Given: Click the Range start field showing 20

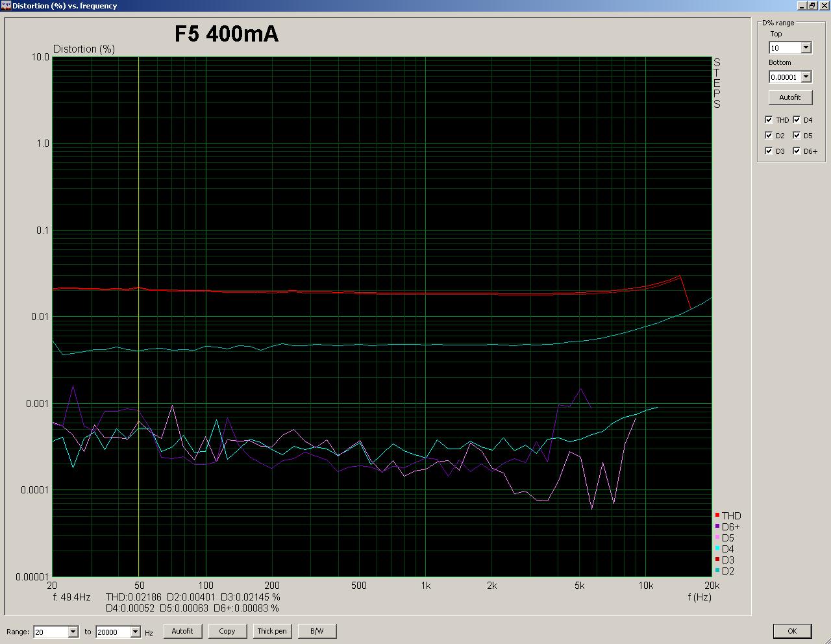Looking at the screenshot, I should [51, 632].
